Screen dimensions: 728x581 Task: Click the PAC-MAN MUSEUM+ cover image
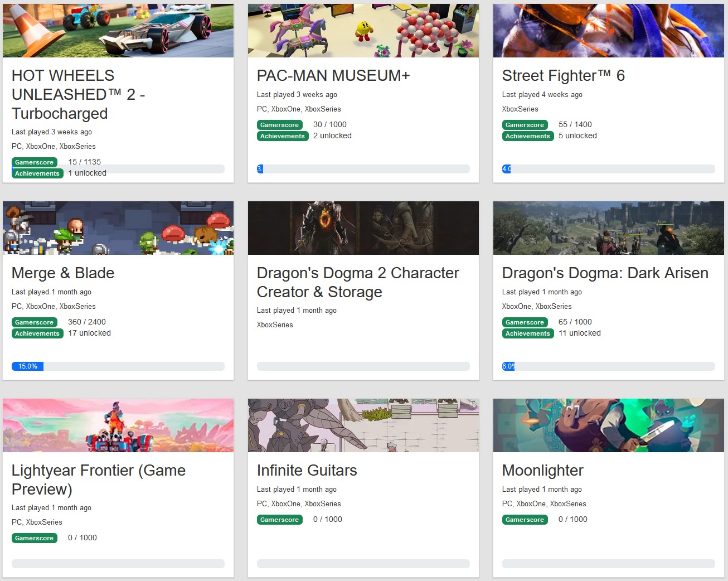[x=363, y=31]
